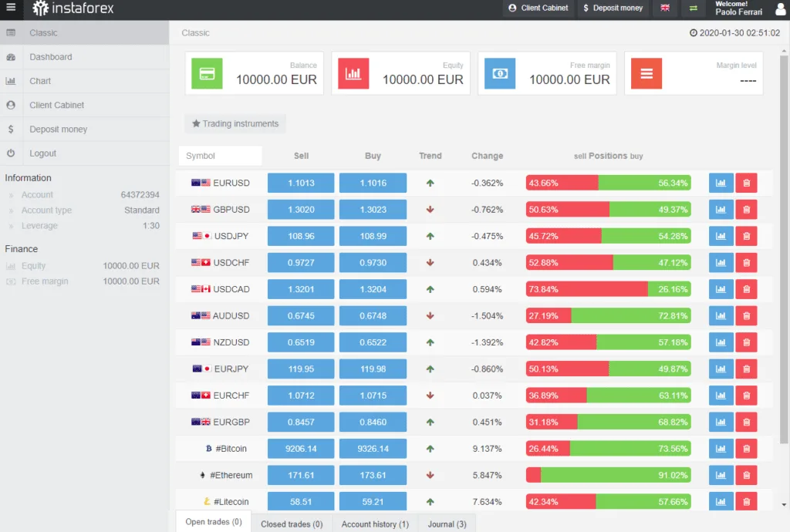This screenshot has width=790, height=532.
Task: Open chart icon in GBPUSD row
Action: pos(721,210)
